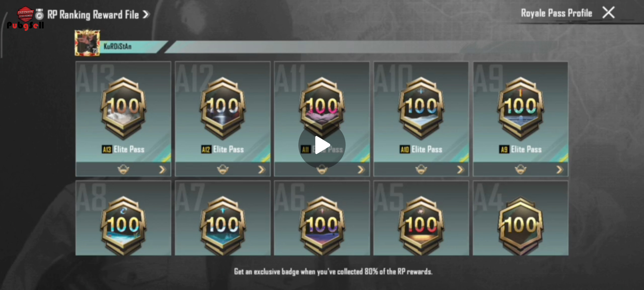
Task: Open the A7 level 100 badge
Action: coord(223,226)
